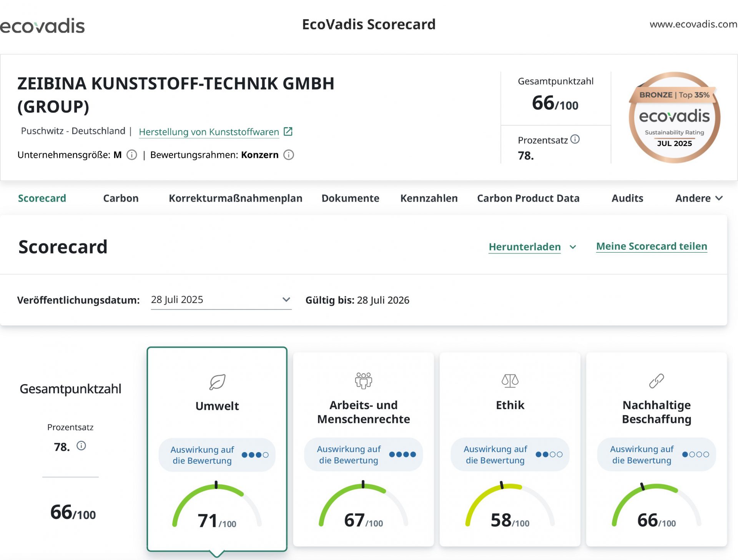The width and height of the screenshot is (738, 560).
Task: Click info icon beside lower Prozentsatz 78
Action: click(81, 446)
